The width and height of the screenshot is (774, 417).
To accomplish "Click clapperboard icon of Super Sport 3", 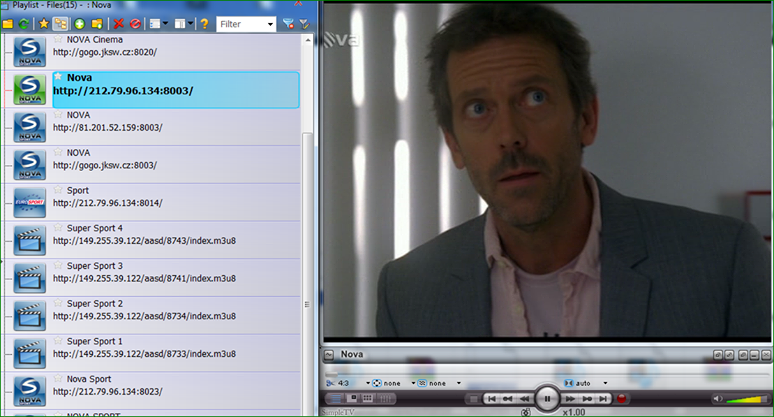I will [x=30, y=278].
